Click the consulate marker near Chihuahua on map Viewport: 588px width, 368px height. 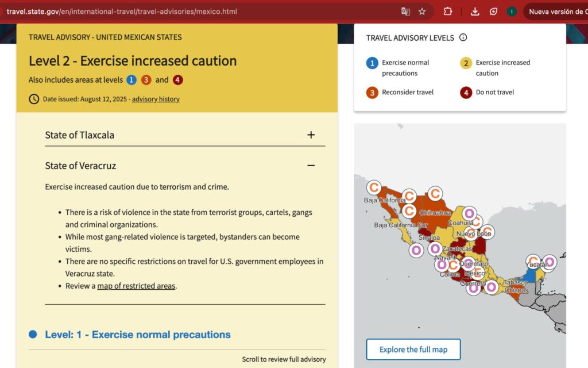point(435,194)
